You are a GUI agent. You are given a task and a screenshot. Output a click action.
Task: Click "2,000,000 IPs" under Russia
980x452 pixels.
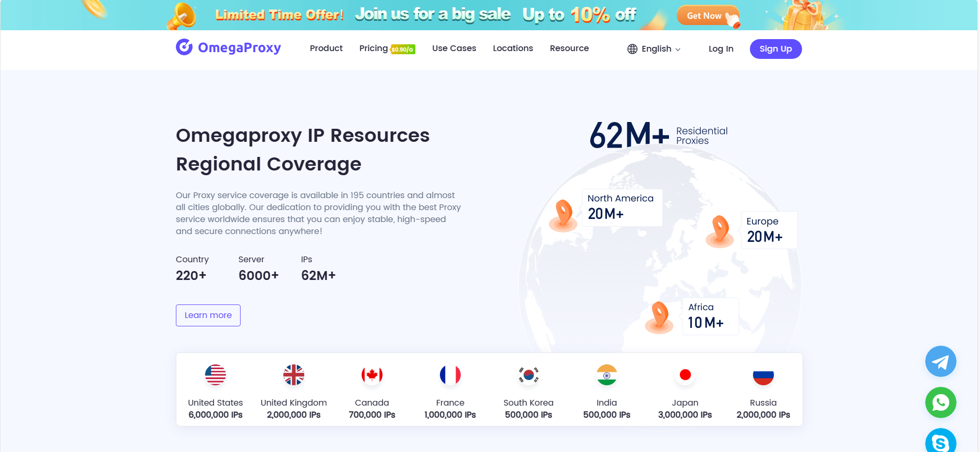(x=763, y=415)
